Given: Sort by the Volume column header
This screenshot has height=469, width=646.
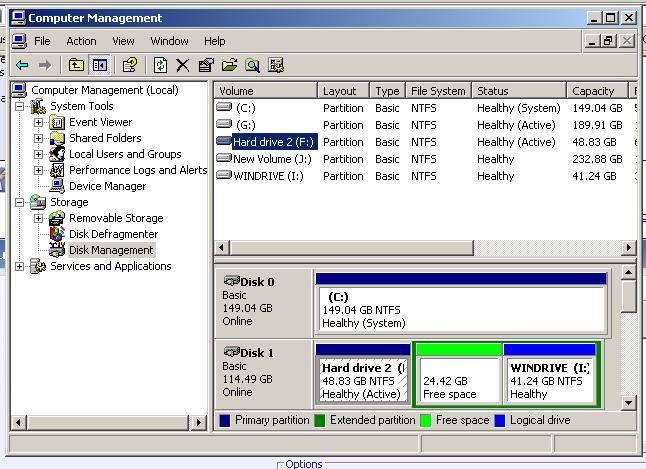Looking at the screenshot, I should pyautogui.click(x=266, y=91).
